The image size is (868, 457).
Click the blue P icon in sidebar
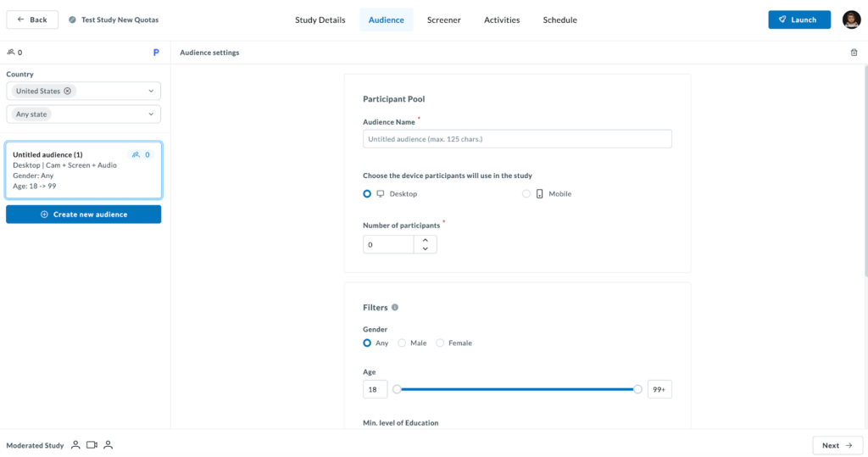click(156, 53)
